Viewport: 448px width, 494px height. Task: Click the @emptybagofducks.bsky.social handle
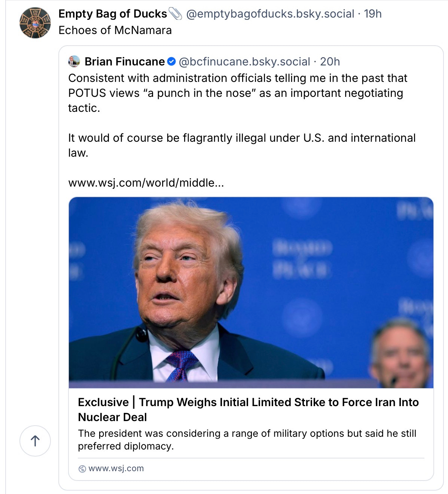point(270,14)
